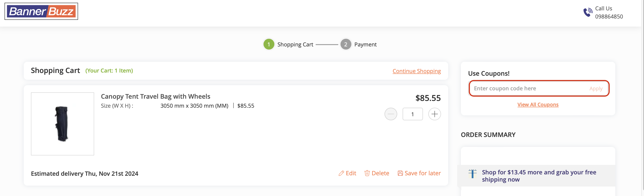The width and height of the screenshot is (644, 196).
Task: Click the free shipping gift icon
Action: click(472, 173)
